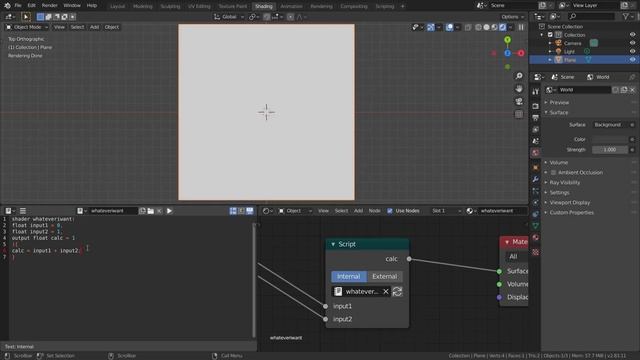This screenshot has width=640, height=360.
Task: Collapse the Surface panel
Action: click(558, 113)
